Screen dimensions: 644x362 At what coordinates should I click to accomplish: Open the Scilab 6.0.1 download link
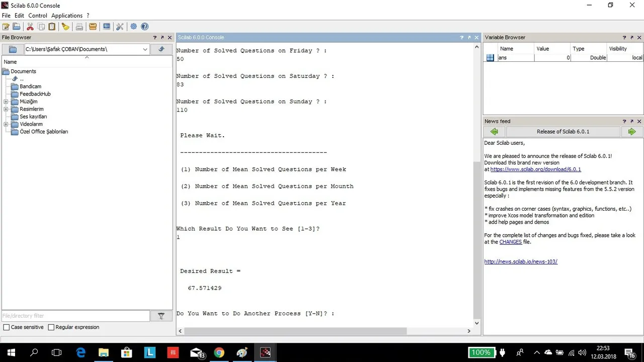pos(535,169)
